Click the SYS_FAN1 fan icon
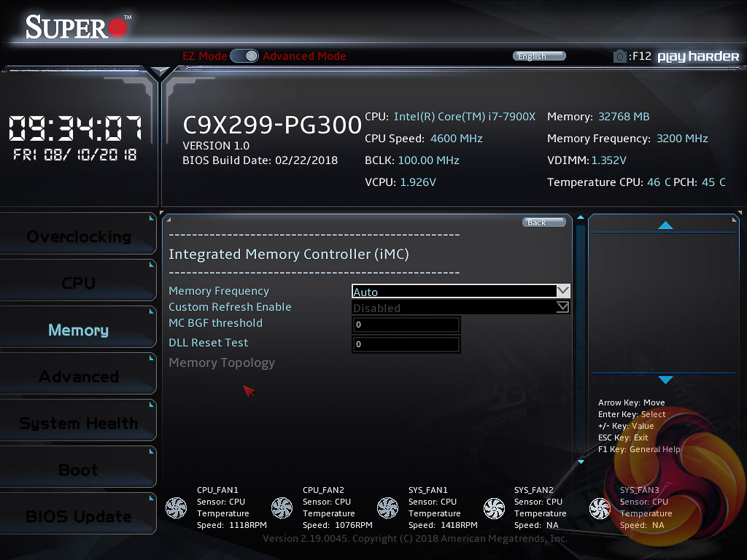 tap(388, 507)
